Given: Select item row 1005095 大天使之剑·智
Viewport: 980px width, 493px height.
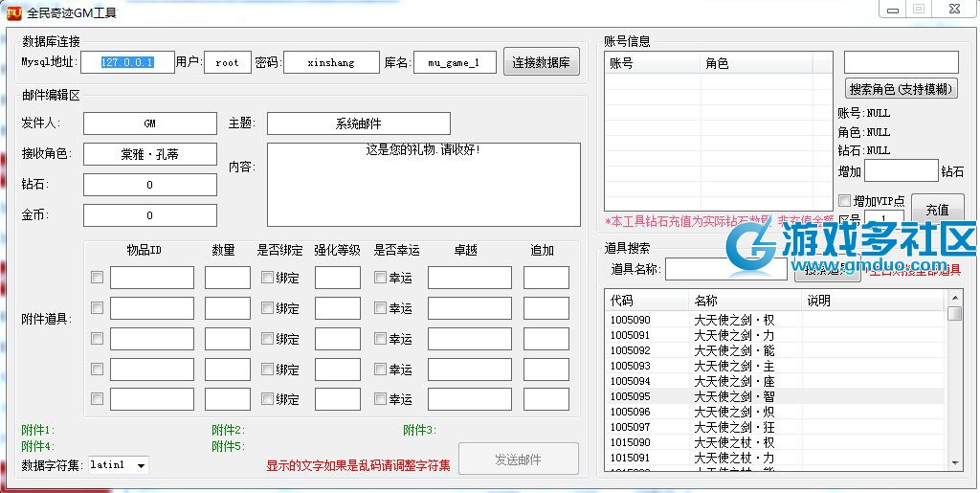Looking at the screenshot, I should (x=775, y=396).
